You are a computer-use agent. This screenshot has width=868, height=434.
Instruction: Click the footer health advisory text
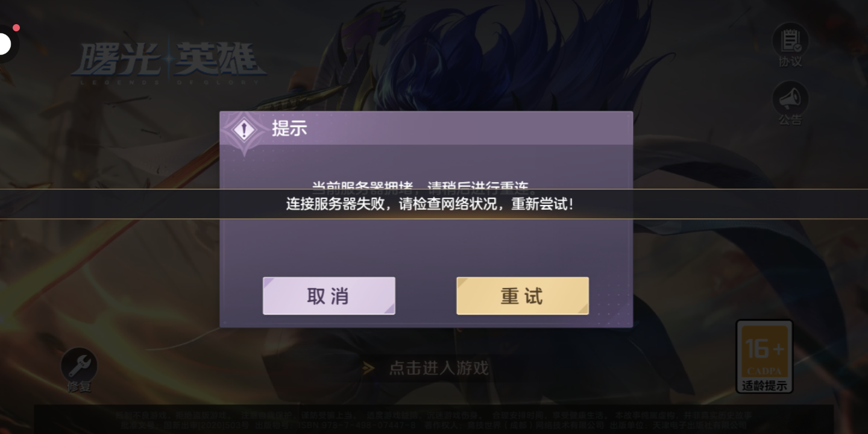click(x=434, y=420)
